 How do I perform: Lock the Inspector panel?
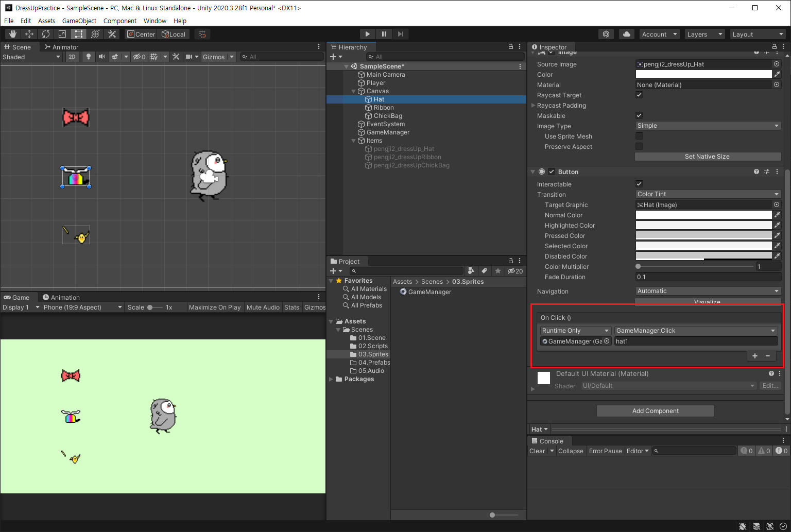pos(775,46)
